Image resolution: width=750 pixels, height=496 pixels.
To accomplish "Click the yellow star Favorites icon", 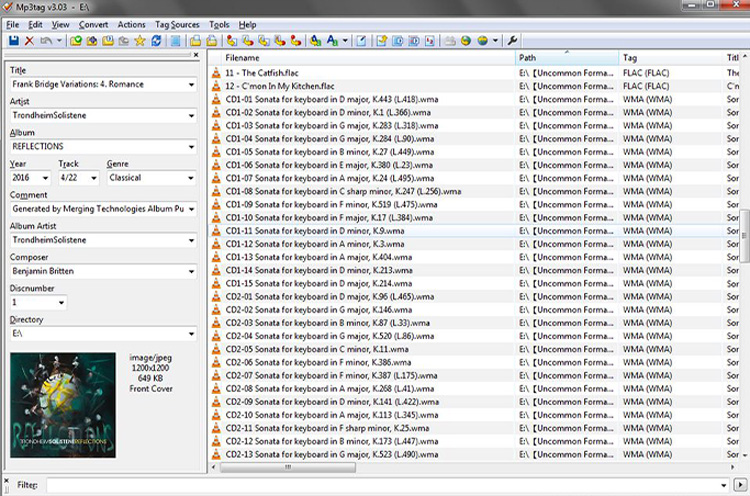I will point(140,41).
